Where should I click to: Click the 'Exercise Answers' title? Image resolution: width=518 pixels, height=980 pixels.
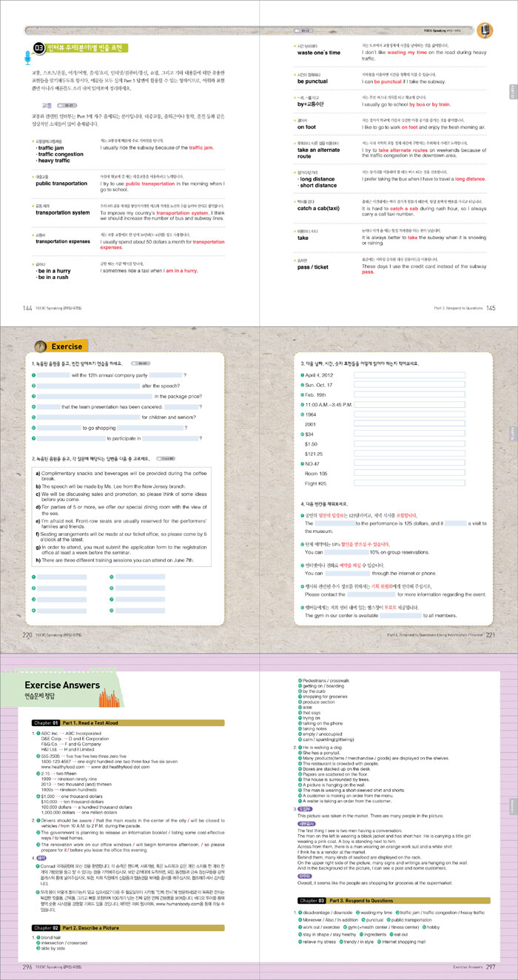click(62, 685)
